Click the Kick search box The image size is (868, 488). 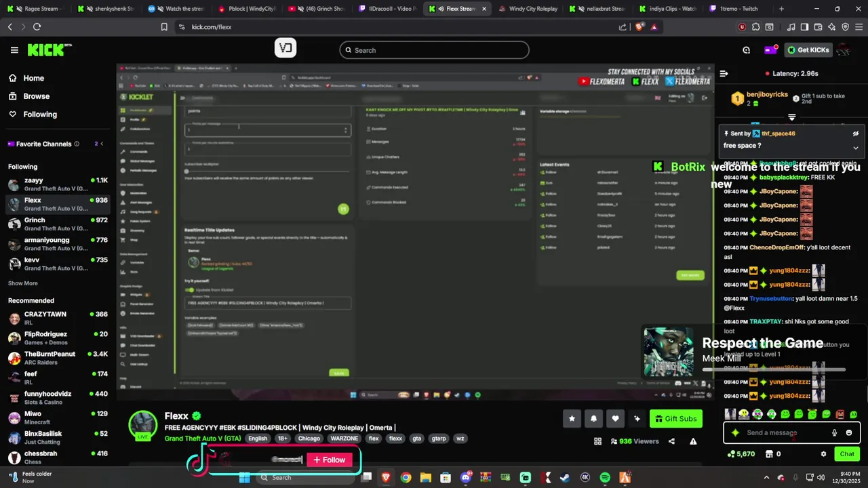coord(434,50)
